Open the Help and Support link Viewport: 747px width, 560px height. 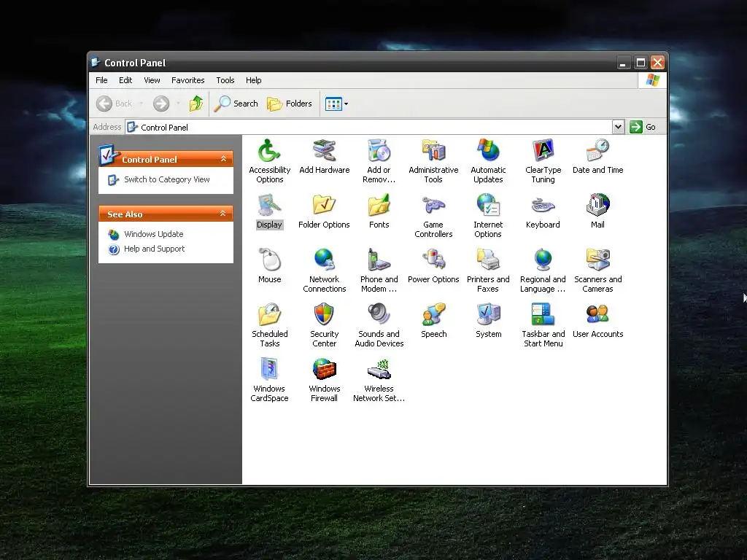[154, 249]
